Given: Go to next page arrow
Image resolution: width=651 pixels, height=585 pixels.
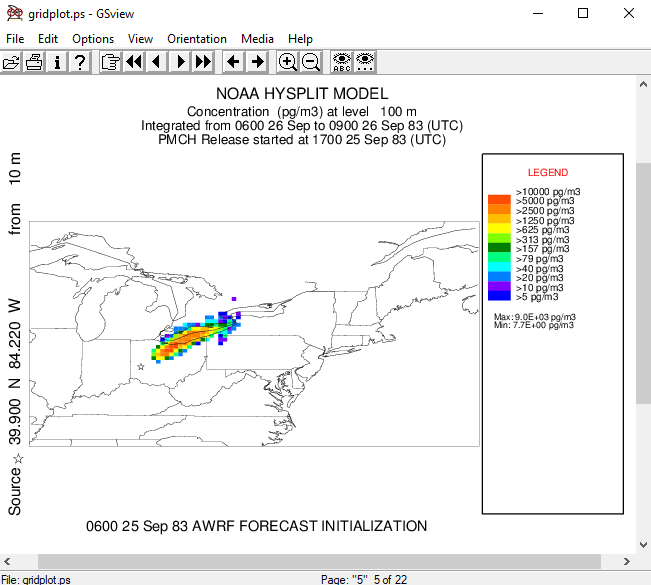Looking at the screenshot, I should tap(180, 62).
